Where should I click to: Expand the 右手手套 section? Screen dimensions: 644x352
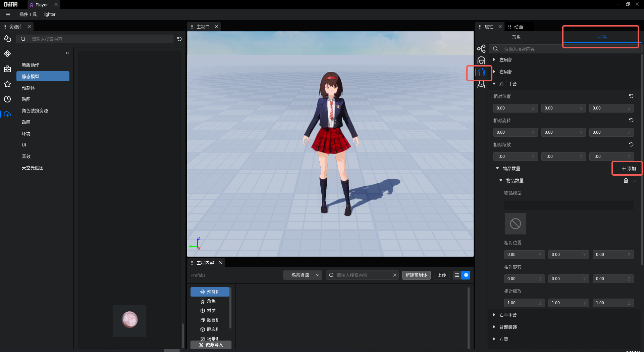[x=494, y=315]
